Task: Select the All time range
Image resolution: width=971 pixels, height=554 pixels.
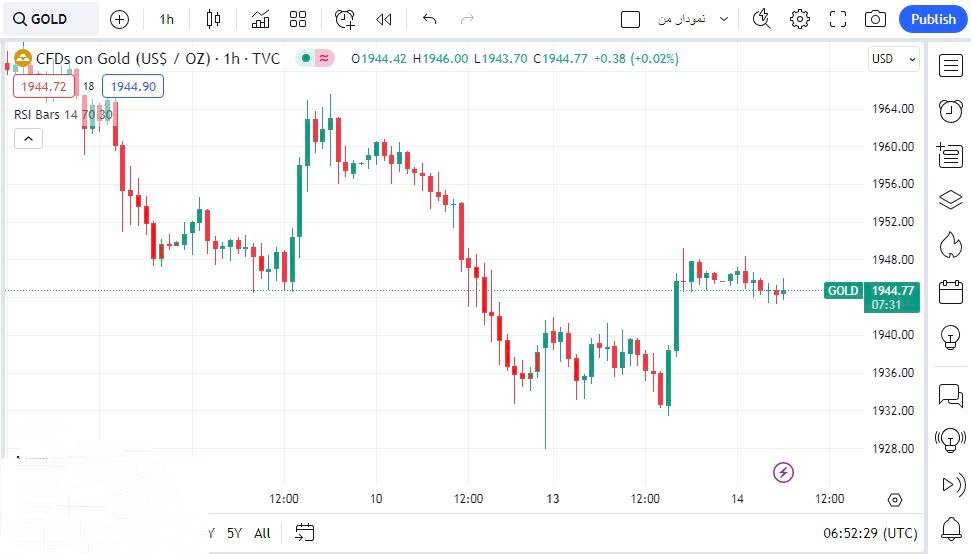Action: coord(262,533)
